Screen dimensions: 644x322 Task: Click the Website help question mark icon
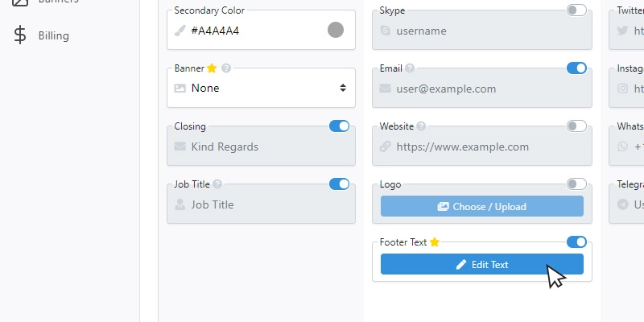(421, 126)
